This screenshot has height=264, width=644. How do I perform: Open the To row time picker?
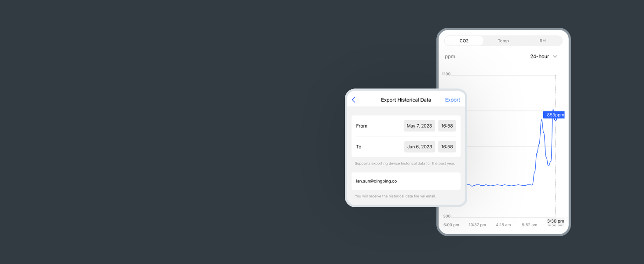447,147
